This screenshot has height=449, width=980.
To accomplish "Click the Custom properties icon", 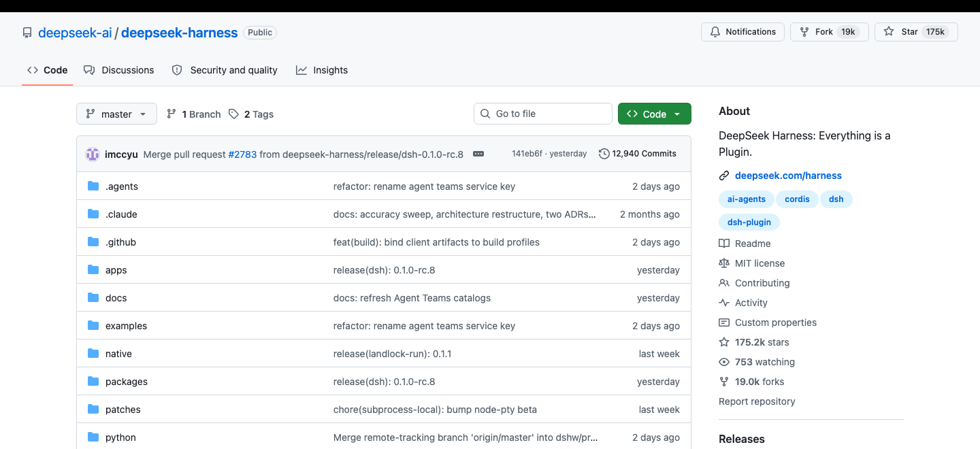I will pyautogui.click(x=724, y=322).
